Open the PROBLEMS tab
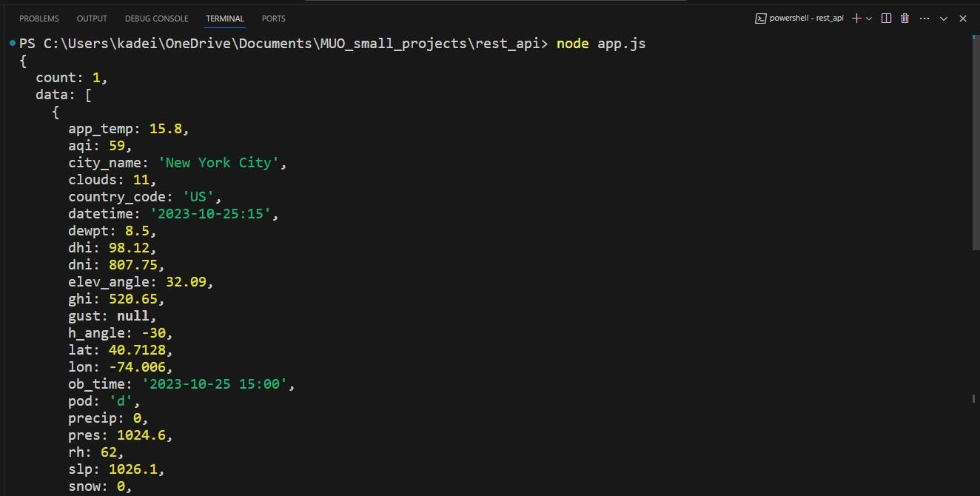980x496 pixels. pos(38,18)
